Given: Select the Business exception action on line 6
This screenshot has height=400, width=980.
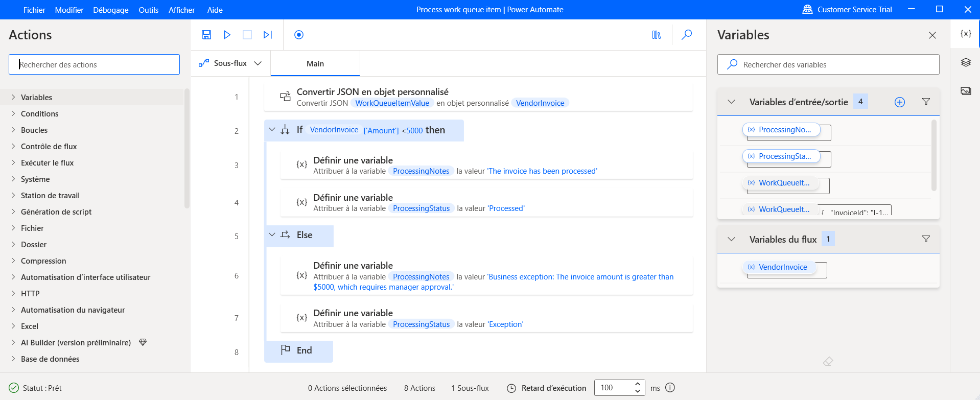Looking at the screenshot, I should pyautogui.click(x=486, y=276).
